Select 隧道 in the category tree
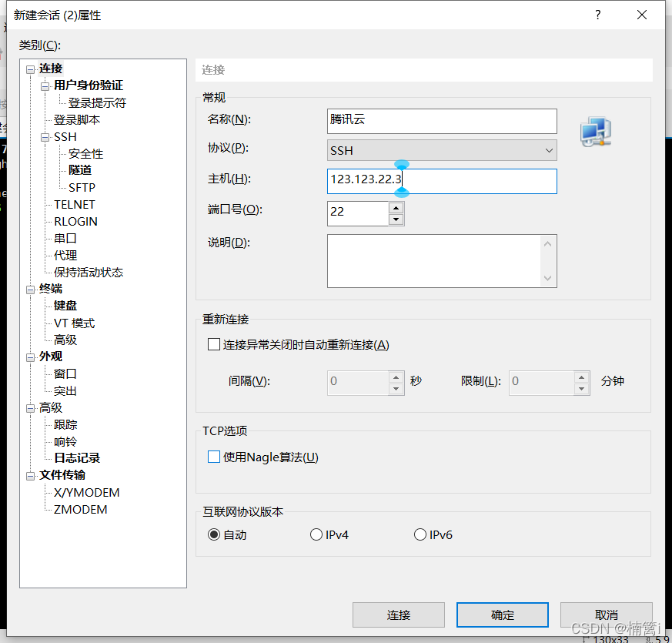 [80, 170]
